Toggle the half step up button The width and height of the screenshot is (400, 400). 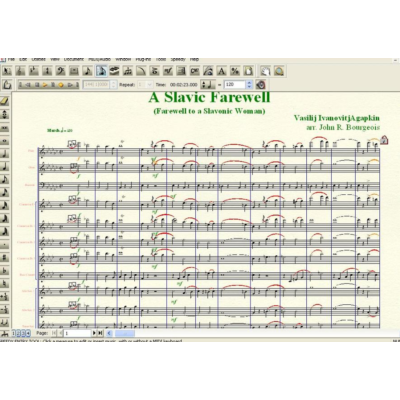[x=5, y=297]
